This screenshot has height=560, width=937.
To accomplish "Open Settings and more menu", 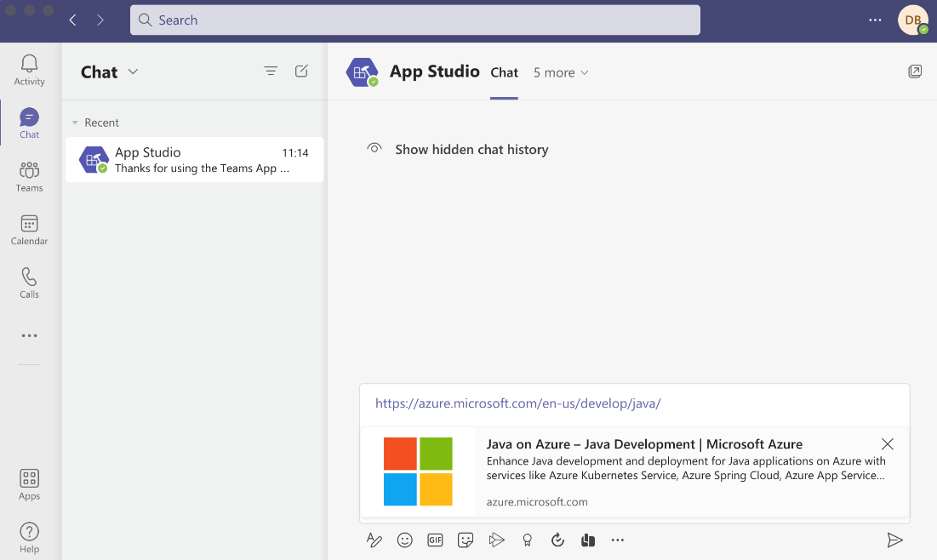I will click(x=875, y=20).
